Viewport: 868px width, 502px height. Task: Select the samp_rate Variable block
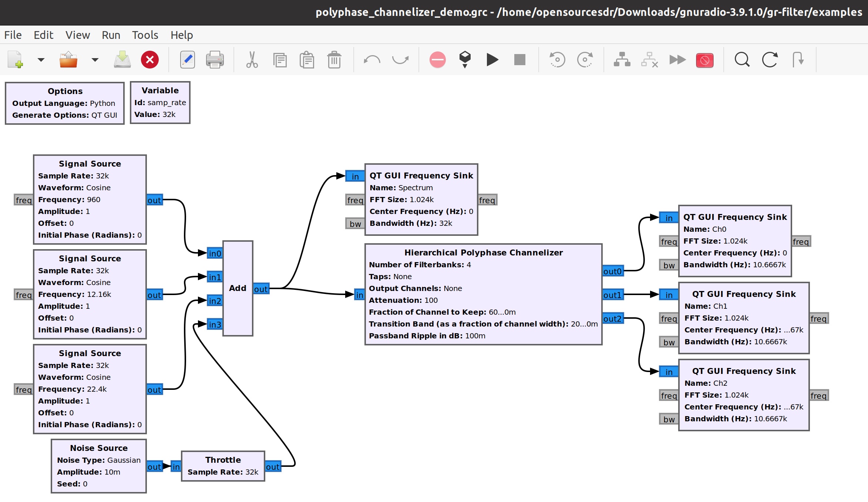(160, 103)
